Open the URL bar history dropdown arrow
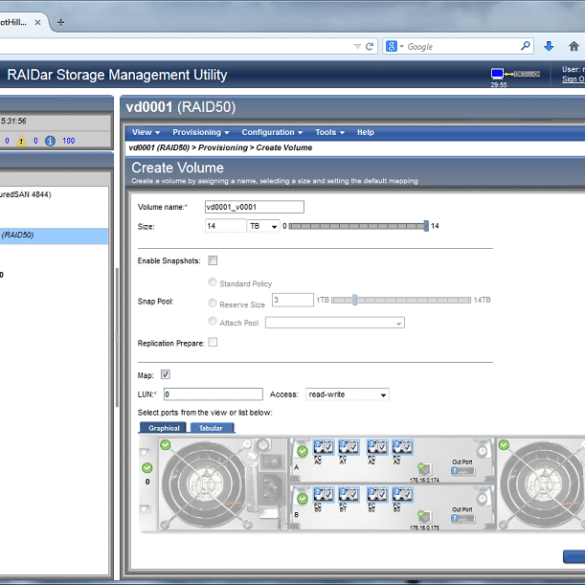 pos(357,46)
